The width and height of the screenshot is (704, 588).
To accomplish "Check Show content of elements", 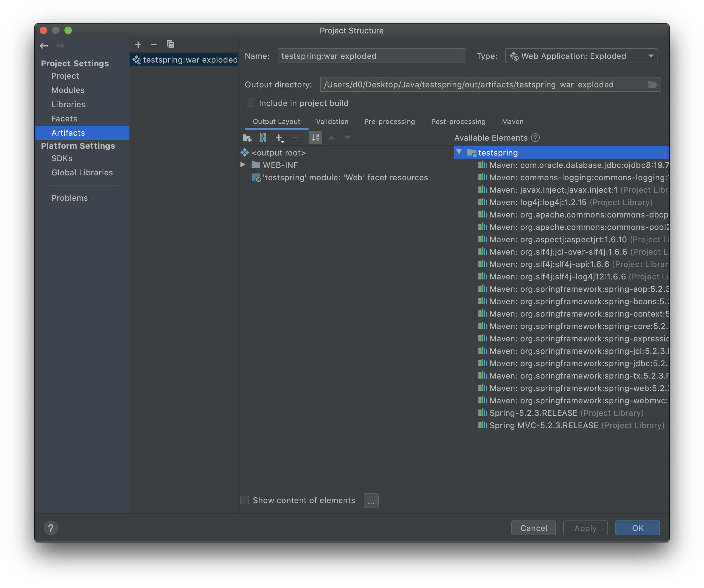I will pyautogui.click(x=245, y=500).
